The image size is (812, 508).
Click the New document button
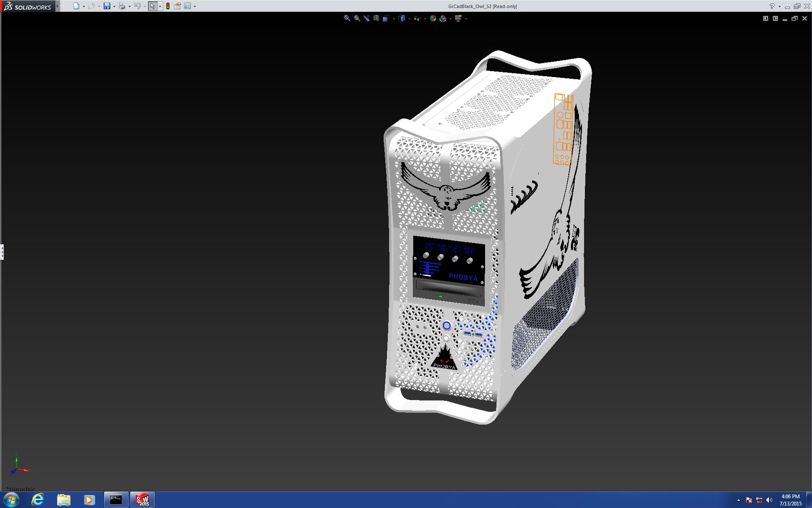pyautogui.click(x=76, y=6)
